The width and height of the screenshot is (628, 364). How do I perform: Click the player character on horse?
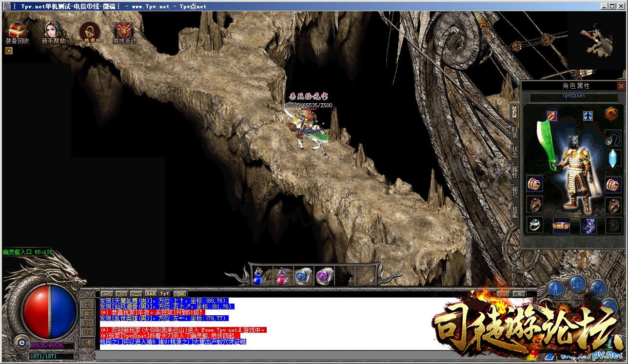(309, 130)
